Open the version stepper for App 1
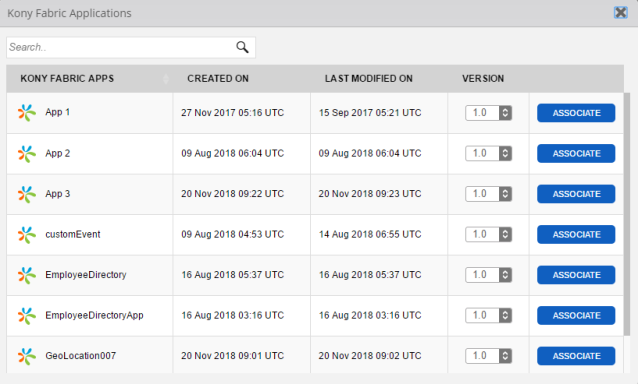The height and width of the screenshot is (384, 638). 505,113
